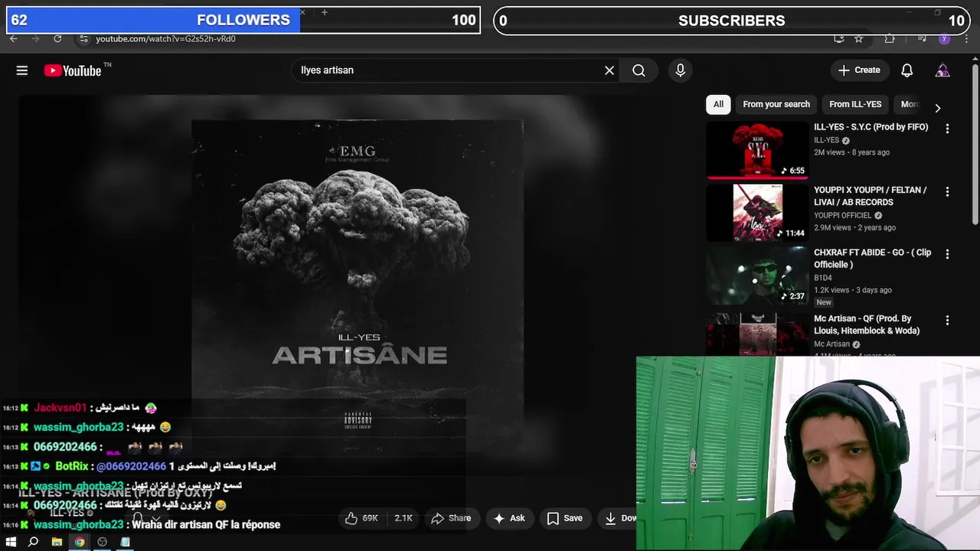Play the CHXRAF FT ABIDE GO thumbnail
Image resolution: width=980 pixels, height=551 pixels.
757,275
